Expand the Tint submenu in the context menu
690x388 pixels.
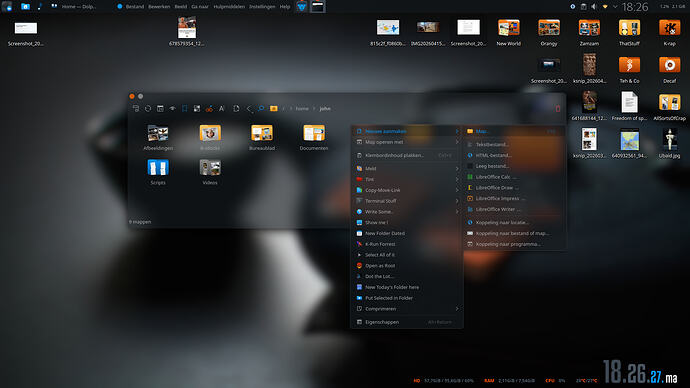click(407, 179)
